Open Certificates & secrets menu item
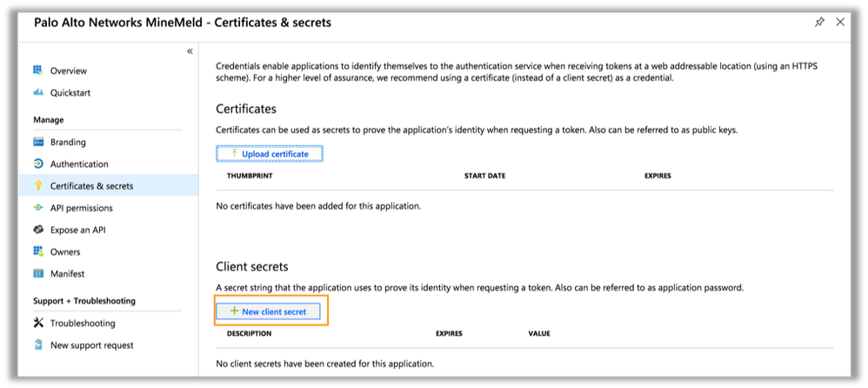Screen dimensions: 868x388 pyautogui.click(x=91, y=186)
